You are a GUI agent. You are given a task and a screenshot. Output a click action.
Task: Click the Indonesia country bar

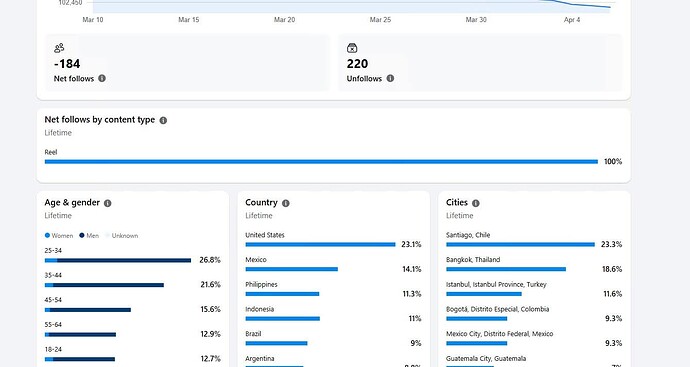[x=283, y=318]
